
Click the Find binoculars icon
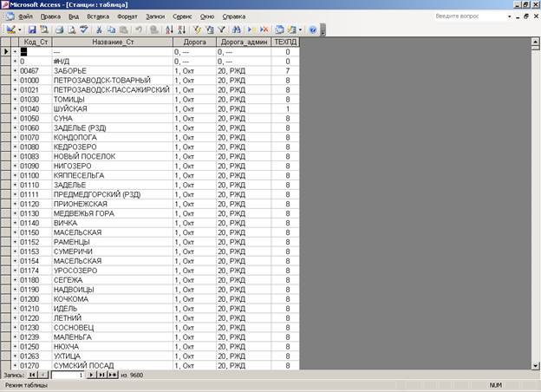click(236, 29)
